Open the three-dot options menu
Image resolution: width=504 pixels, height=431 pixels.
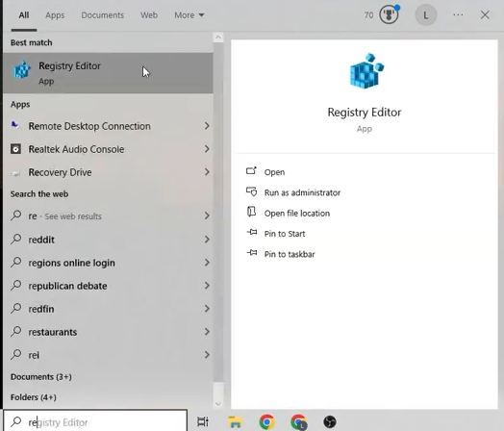click(x=458, y=14)
